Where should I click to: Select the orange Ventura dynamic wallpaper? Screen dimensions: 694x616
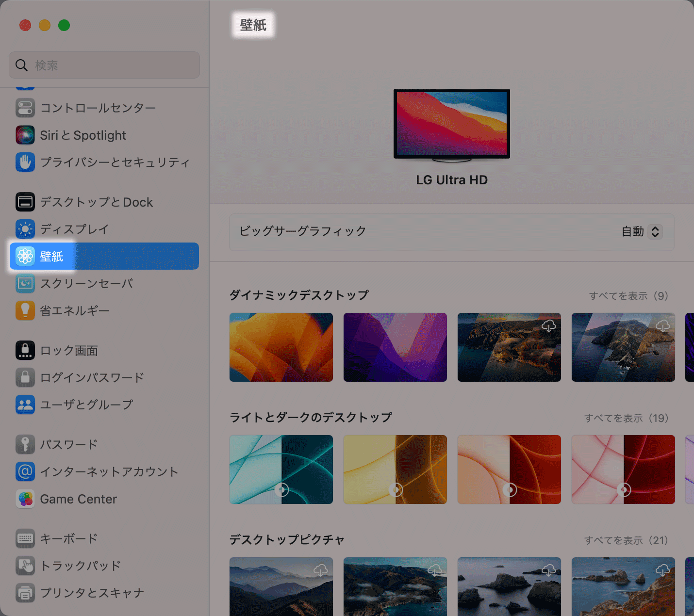pyautogui.click(x=281, y=347)
